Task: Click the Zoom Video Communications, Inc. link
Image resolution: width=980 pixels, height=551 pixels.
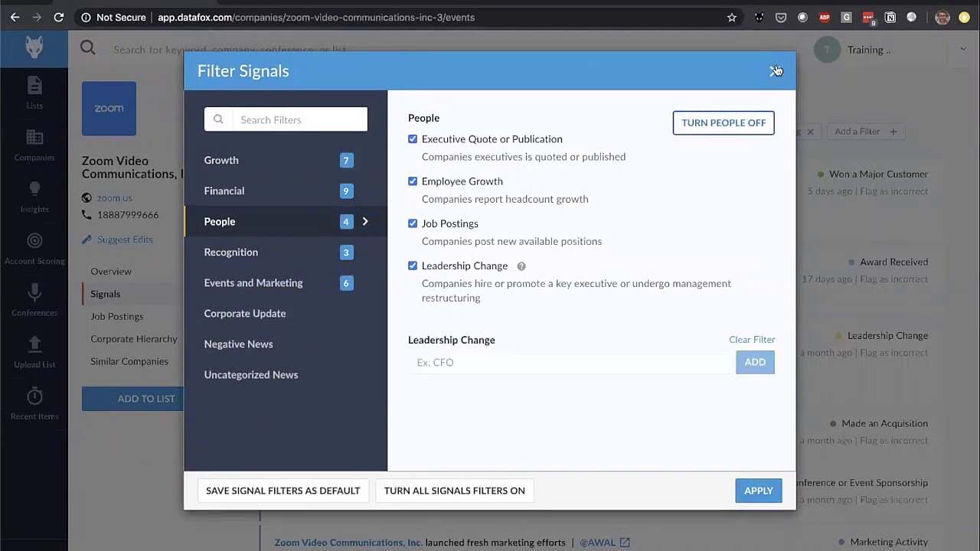Action: click(348, 543)
